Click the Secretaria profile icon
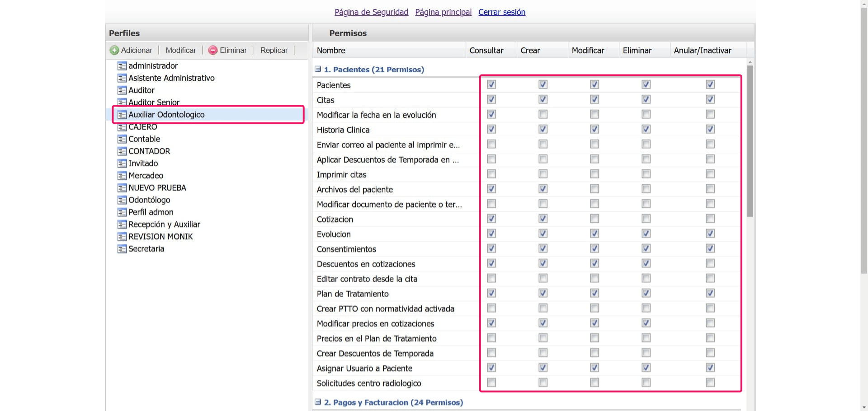The width and height of the screenshot is (868, 411). 122,249
